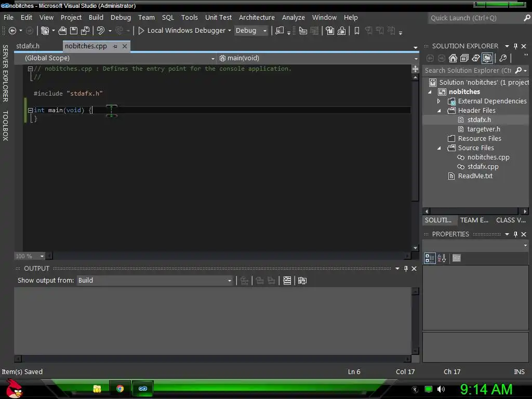This screenshot has width=532, height=399.
Task: Open the SERVER EXPLORER side tab
Action: coord(5,73)
